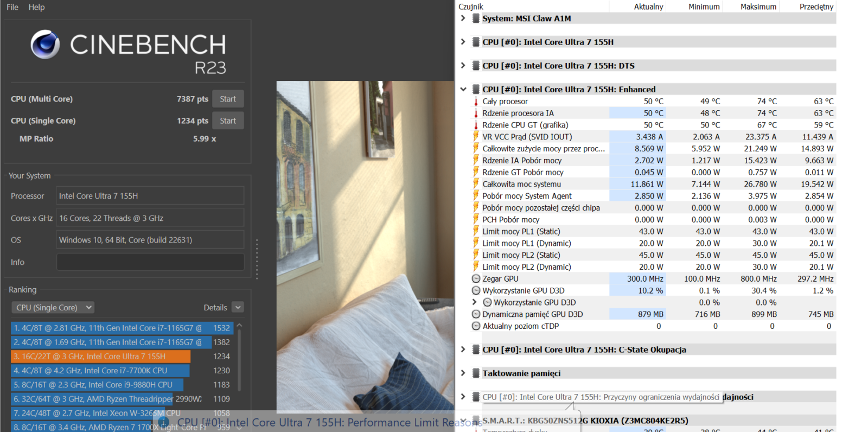Screen dimensions: 868x432
Task: Start the CPU Multi Core benchmark
Action: pos(228,99)
